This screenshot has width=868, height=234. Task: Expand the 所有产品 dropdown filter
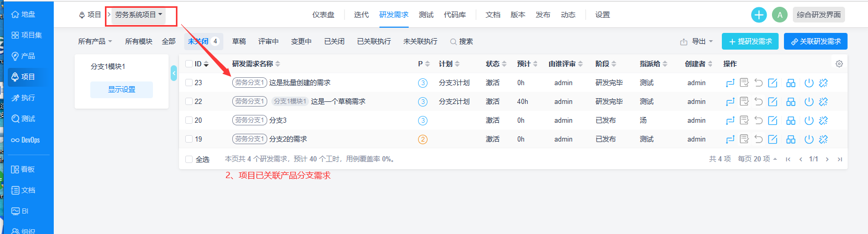[x=95, y=41]
